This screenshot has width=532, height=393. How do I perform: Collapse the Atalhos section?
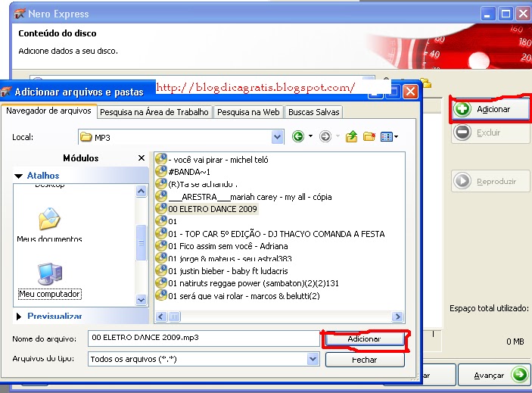[19, 176]
